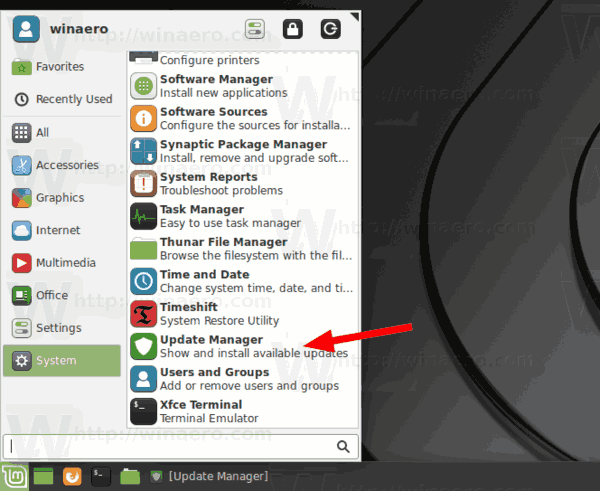Open the Software Manager application icon
The width and height of the screenshot is (600, 491).
point(143,86)
